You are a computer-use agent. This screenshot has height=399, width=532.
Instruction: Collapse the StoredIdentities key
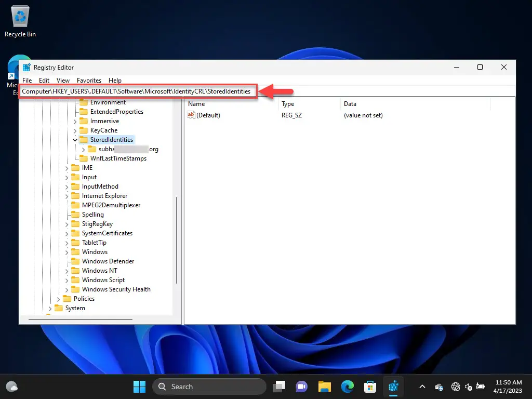(75, 140)
